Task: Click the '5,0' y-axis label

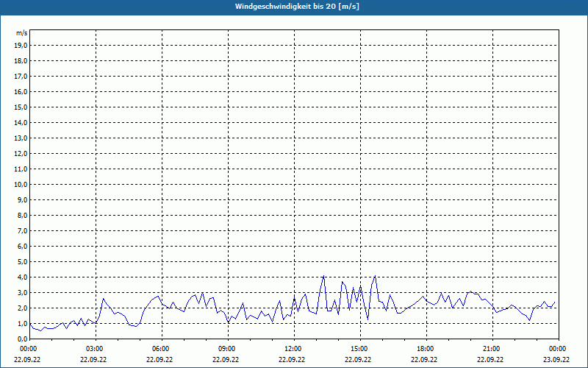Action: [x=24, y=262]
